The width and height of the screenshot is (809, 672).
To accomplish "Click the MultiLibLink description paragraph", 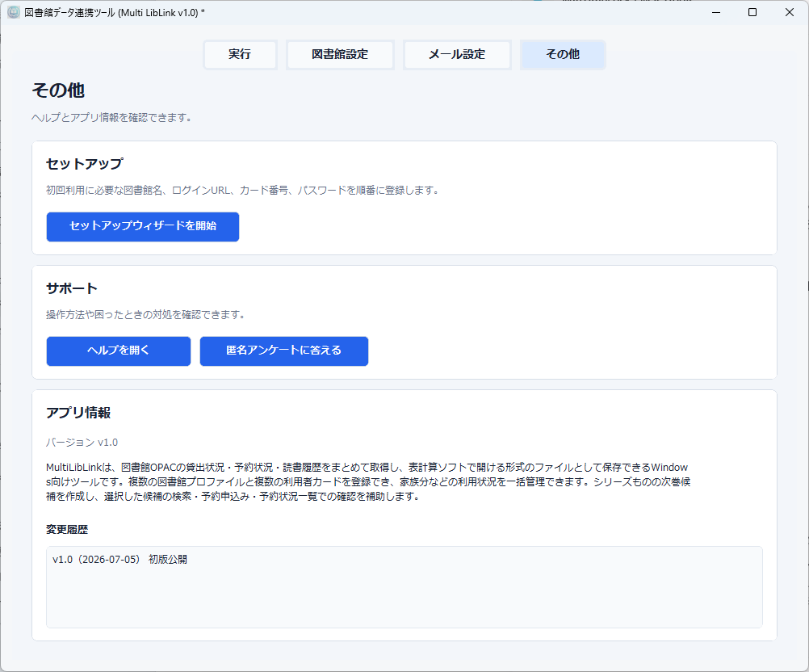I will point(368,481).
